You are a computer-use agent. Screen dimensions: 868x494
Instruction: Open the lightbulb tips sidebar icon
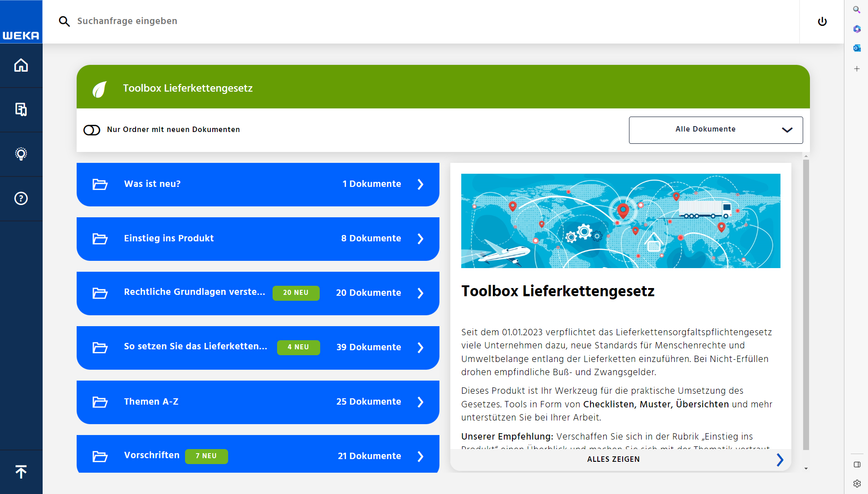(x=21, y=154)
